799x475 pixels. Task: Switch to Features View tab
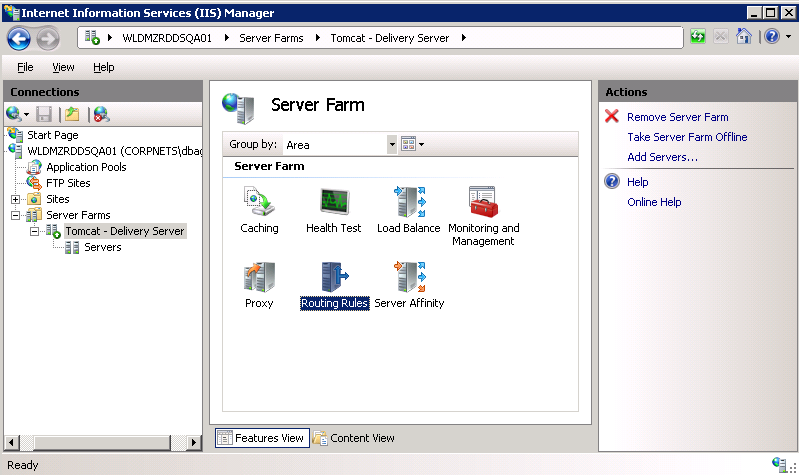pyautogui.click(x=262, y=438)
